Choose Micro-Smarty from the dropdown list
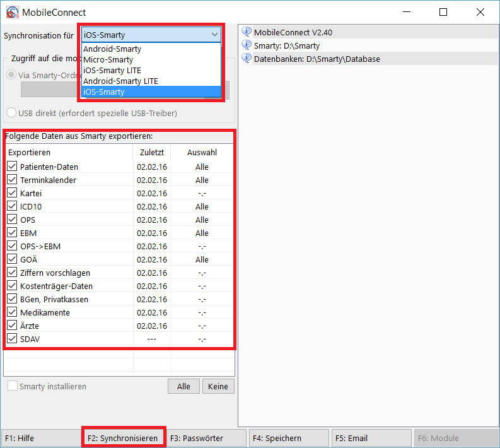 [151, 60]
